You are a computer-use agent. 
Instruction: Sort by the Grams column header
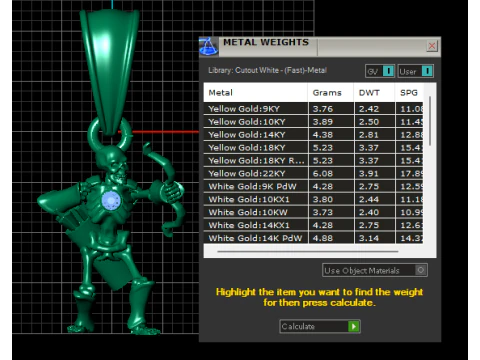pos(330,93)
